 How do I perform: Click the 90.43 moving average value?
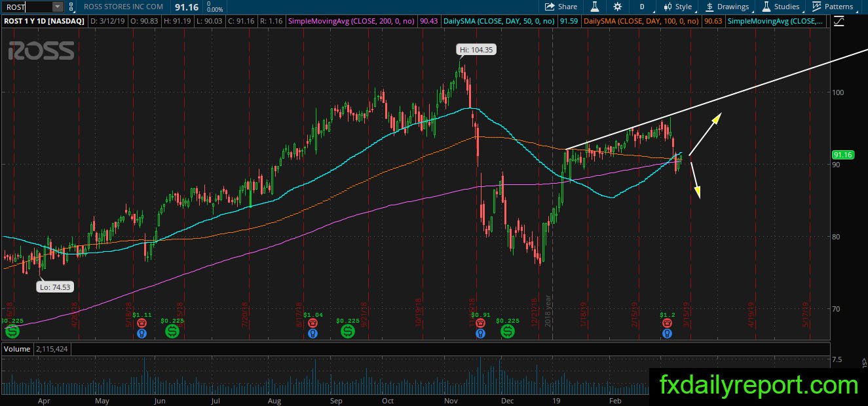coord(429,21)
